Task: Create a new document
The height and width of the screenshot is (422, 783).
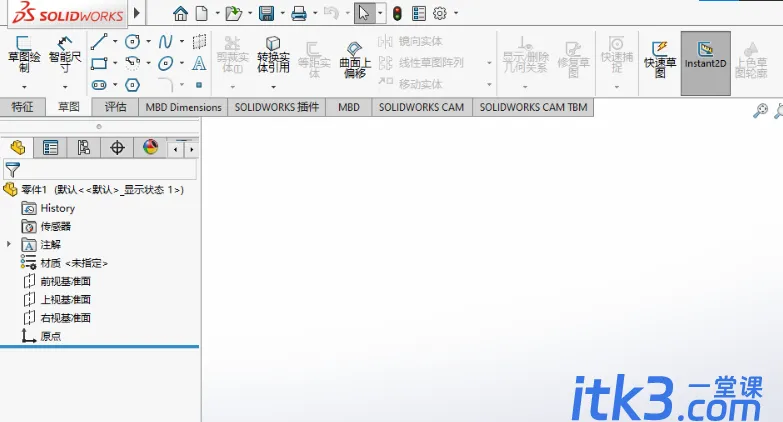Action: (x=202, y=13)
